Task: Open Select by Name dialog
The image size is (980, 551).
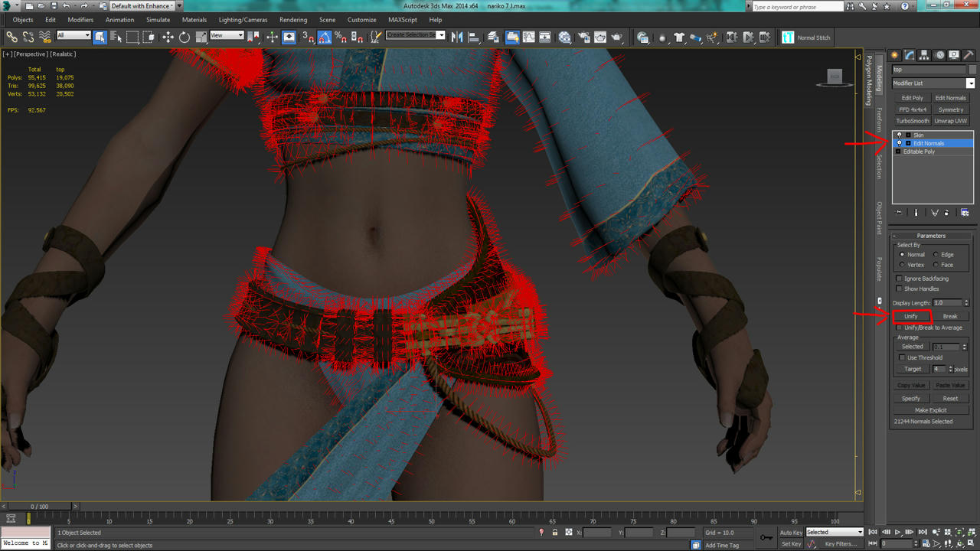Action: [116, 37]
